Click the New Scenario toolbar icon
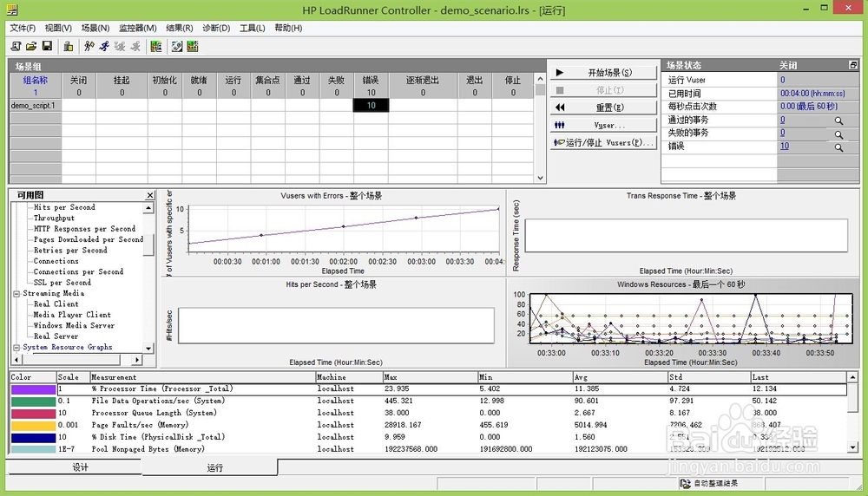This screenshot has width=868, height=496. point(16,47)
